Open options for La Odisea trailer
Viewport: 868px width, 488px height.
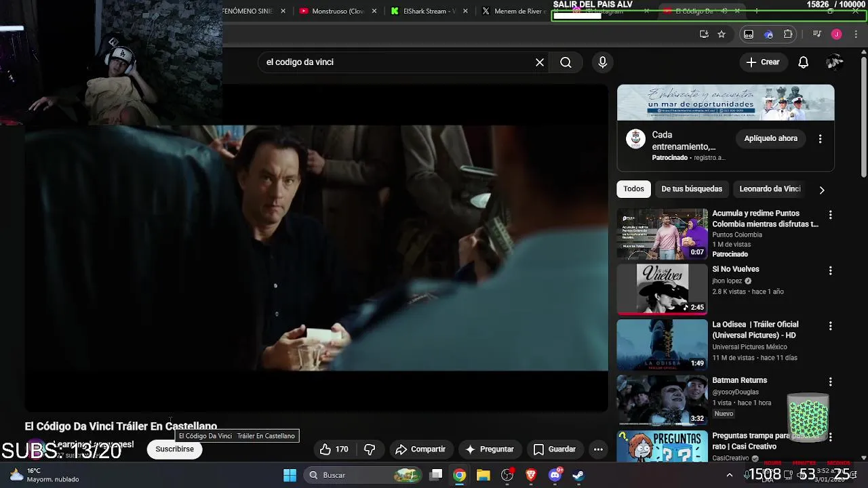(x=830, y=326)
